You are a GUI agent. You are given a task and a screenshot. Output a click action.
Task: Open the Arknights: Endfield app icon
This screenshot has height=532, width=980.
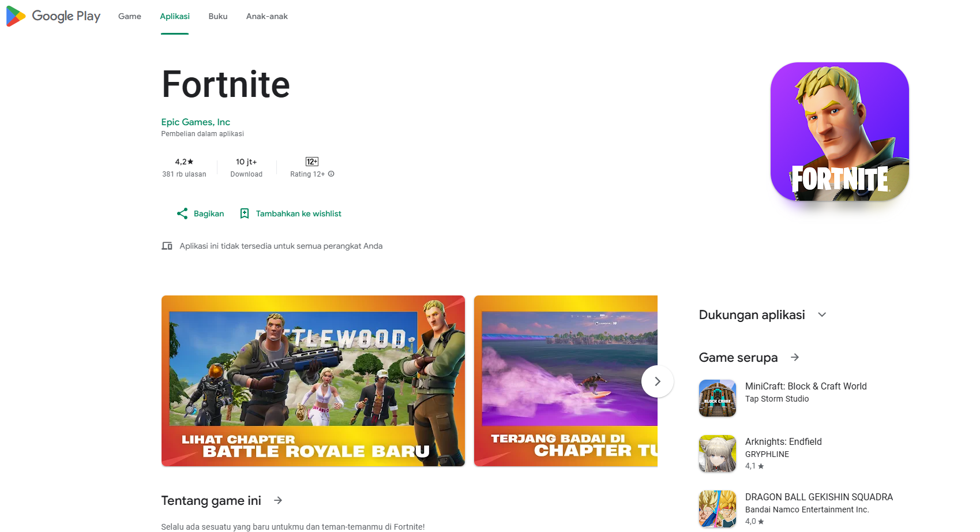(716, 454)
